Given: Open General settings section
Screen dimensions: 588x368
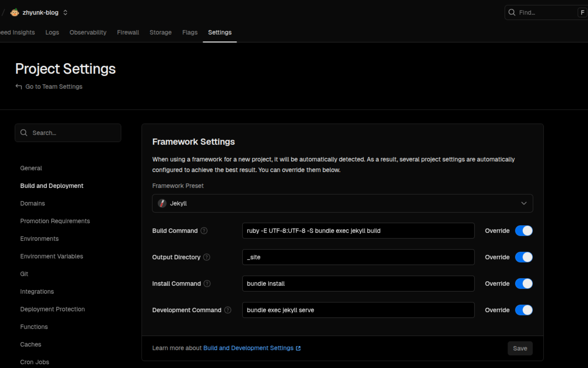Looking at the screenshot, I should [x=31, y=168].
